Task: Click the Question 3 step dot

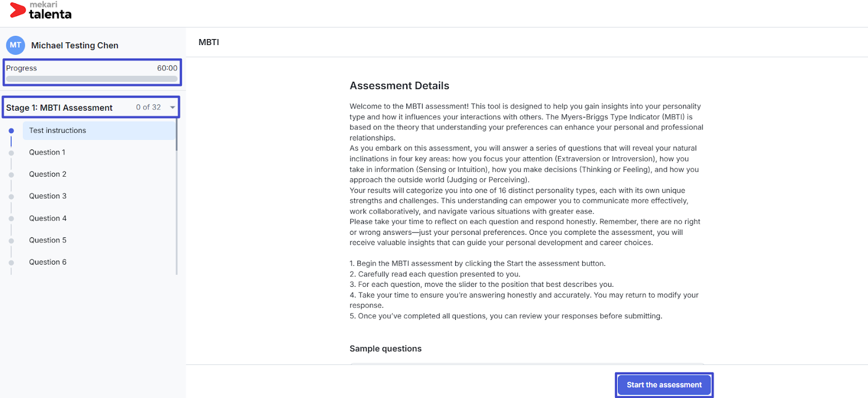Action: 11,197
